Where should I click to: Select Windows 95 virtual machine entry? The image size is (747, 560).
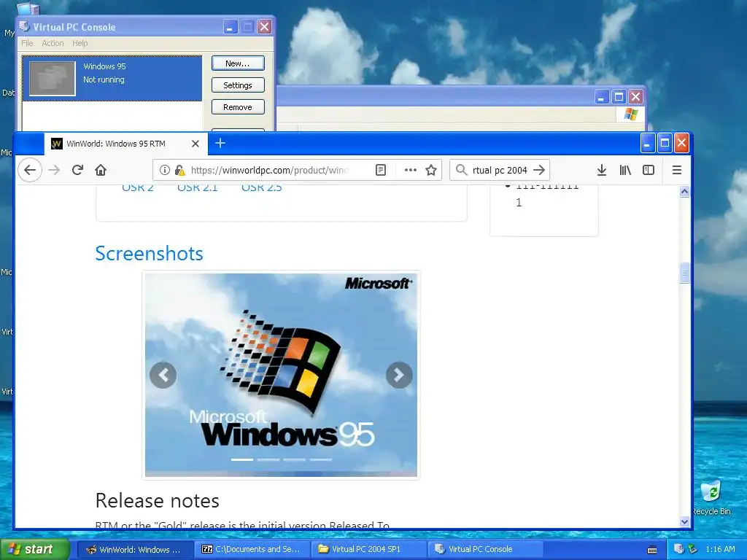(112, 78)
